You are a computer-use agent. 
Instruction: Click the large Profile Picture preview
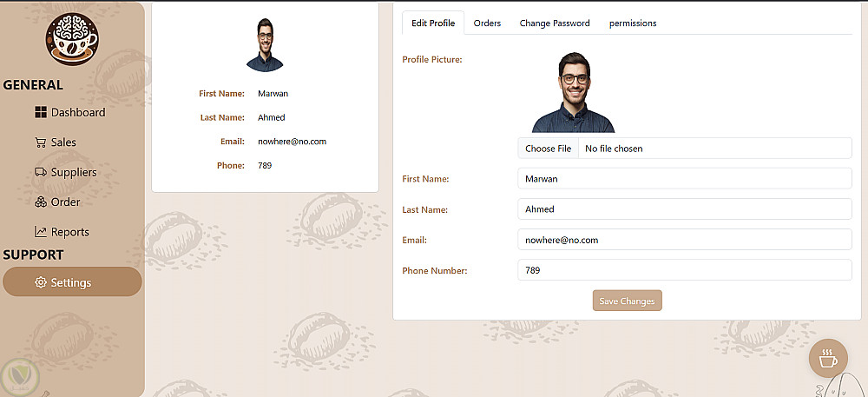point(574,92)
